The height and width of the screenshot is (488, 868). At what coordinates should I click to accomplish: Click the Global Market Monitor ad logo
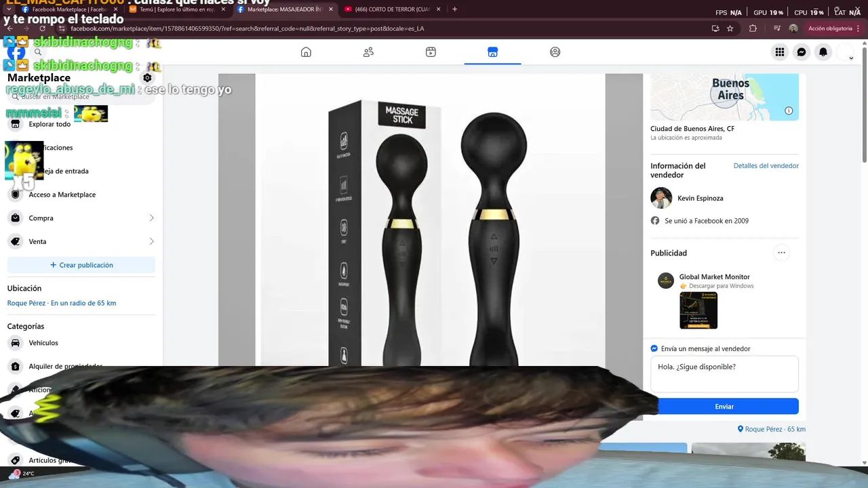point(666,281)
